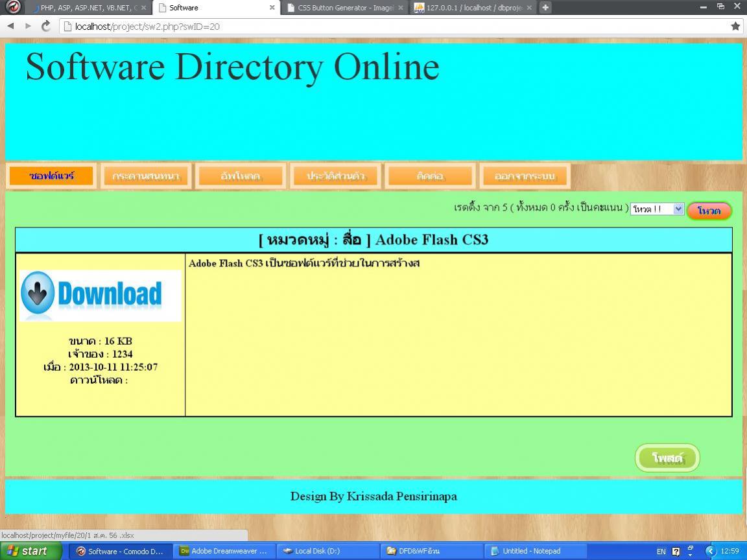The width and height of the screenshot is (747, 560).
Task: Restore down the browser window
Action: click(721, 6)
